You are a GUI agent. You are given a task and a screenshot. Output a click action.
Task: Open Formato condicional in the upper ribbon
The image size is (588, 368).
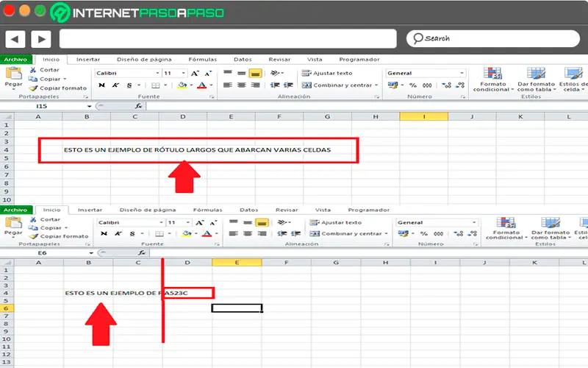[x=492, y=79]
